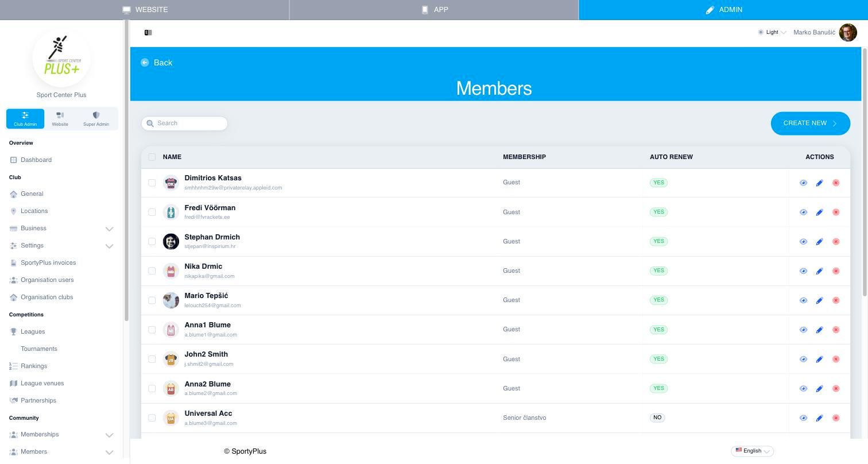Open Marko Banušić profile avatar
Screen dimensions: 868x464
pyautogui.click(x=848, y=33)
